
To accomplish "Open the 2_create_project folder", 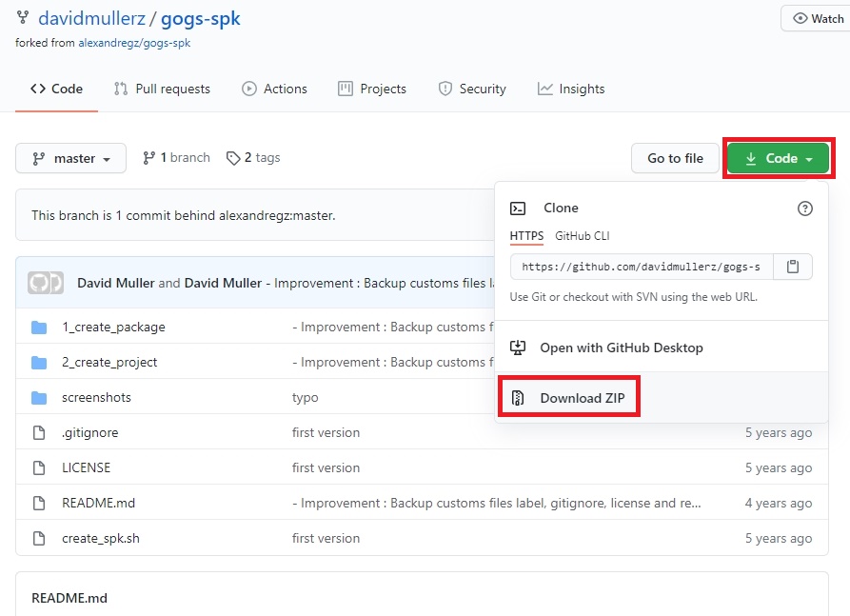I will point(109,363).
